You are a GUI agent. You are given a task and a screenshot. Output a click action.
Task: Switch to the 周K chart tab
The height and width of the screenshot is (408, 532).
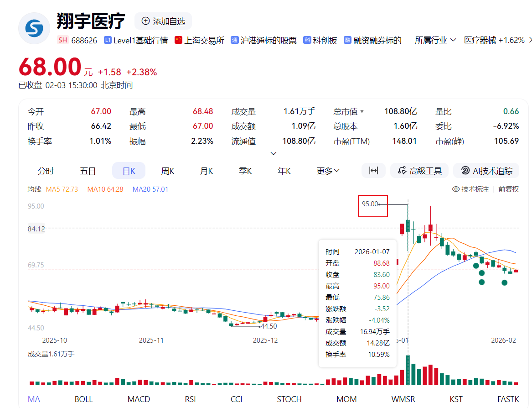168,171
